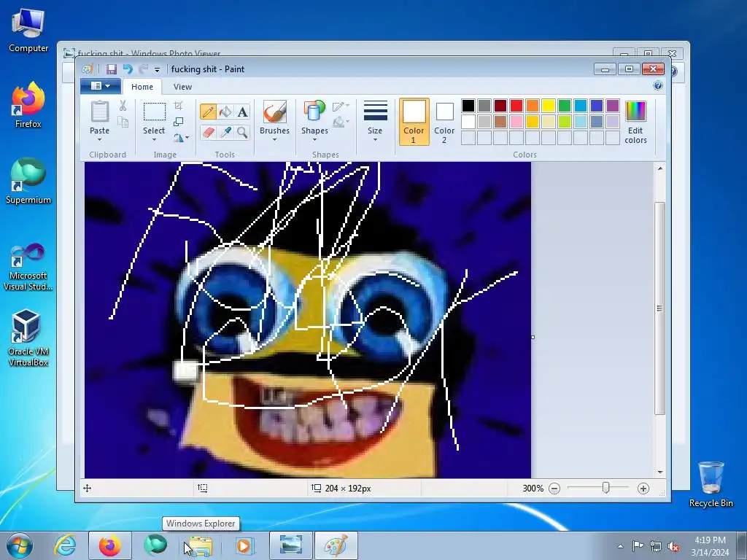The image size is (747, 560).
Task: Click the Windows Photo Viewer taskbar button
Action: (290, 545)
